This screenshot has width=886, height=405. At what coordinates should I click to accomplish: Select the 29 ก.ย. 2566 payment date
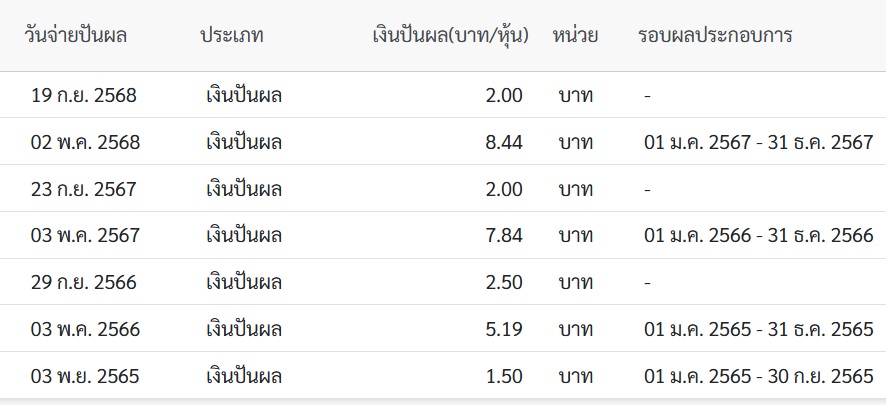tap(84, 282)
